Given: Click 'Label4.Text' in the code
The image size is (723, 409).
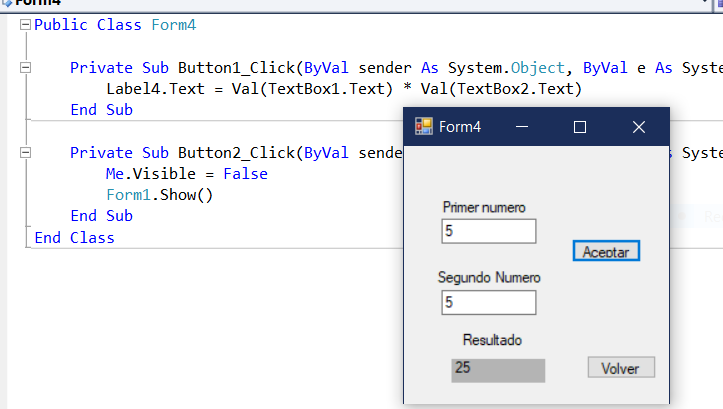Looking at the screenshot, I should pyautogui.click(x=155, y=89).
